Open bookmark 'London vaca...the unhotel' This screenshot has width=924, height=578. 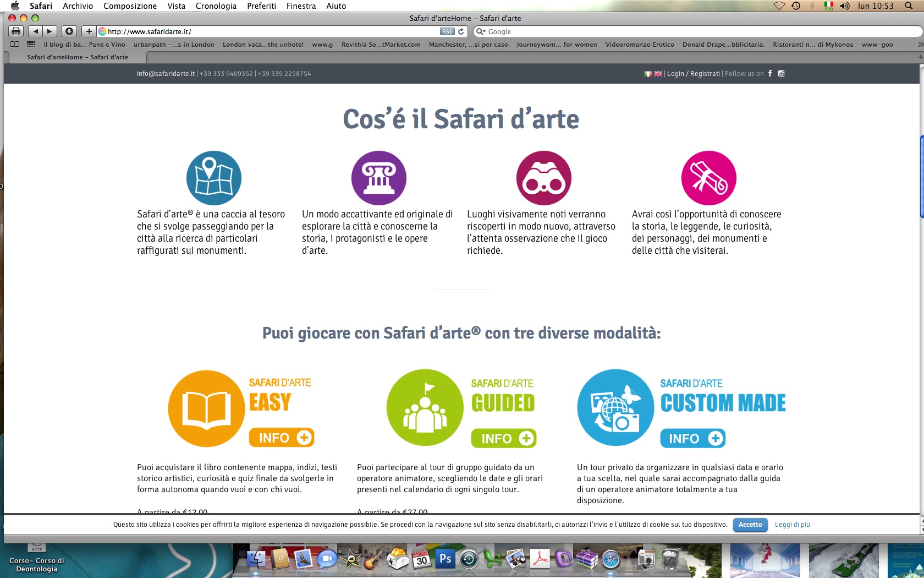pyautogui.click(x=263, y=45)
